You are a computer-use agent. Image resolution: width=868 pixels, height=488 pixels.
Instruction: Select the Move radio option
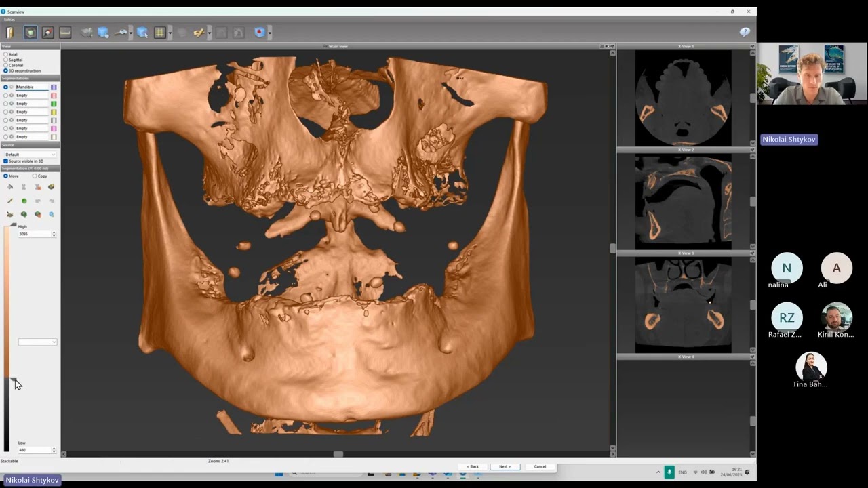[x=5, y=176]
